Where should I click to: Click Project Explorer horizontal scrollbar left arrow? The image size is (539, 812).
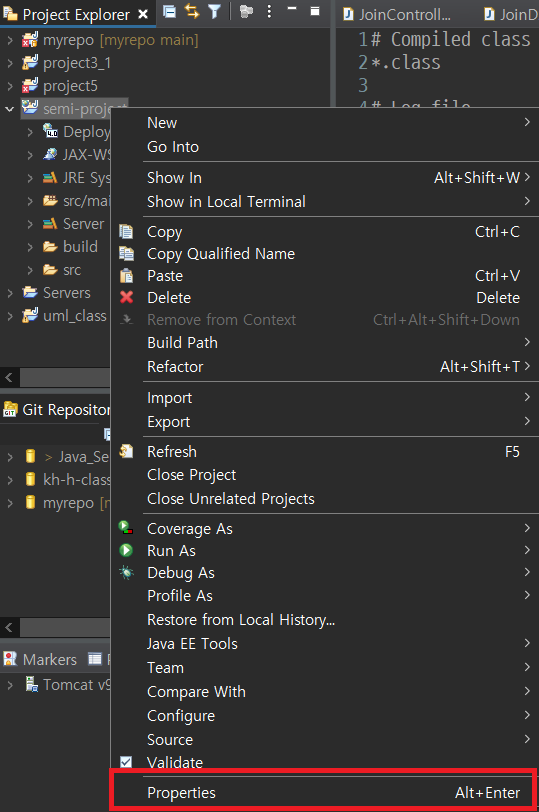pos(9,378)
